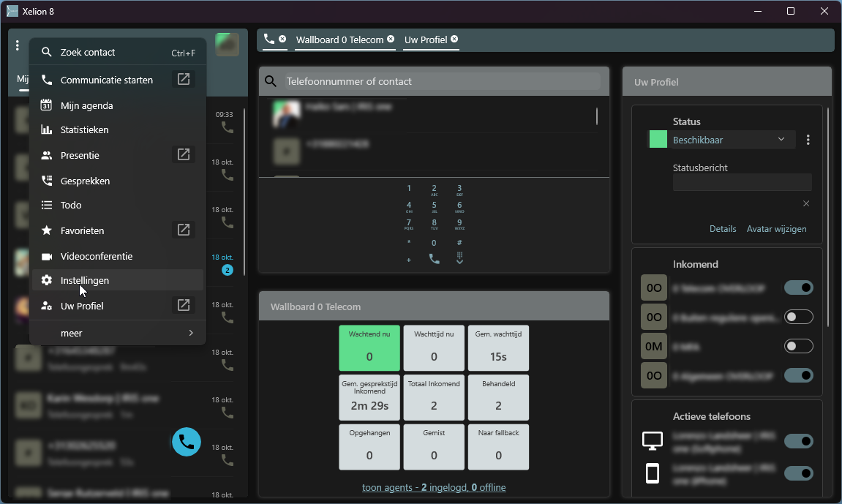The width and height of the screenshot is (842, 504).
Task: Close the Uw Profiel tab
Action: (454, 39)
